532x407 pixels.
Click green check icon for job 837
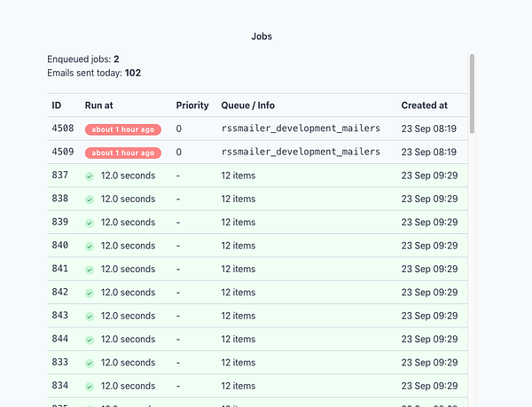coord(90,176)
